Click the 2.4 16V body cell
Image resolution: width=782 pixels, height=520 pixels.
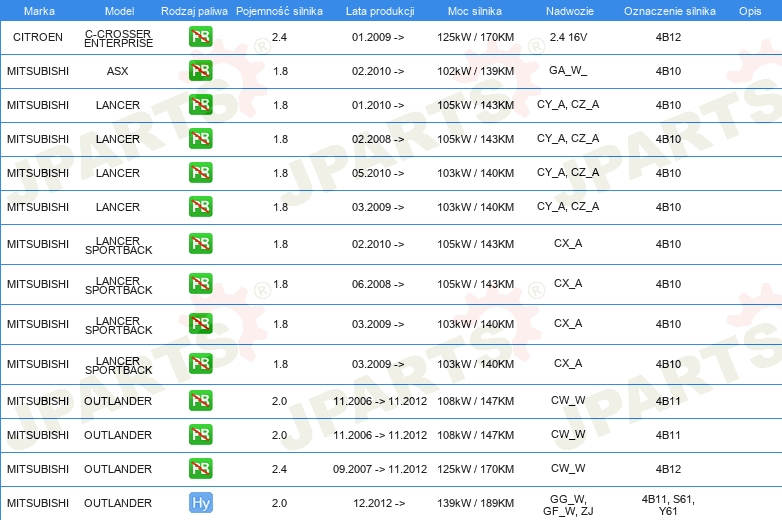(x=569, y=37)
